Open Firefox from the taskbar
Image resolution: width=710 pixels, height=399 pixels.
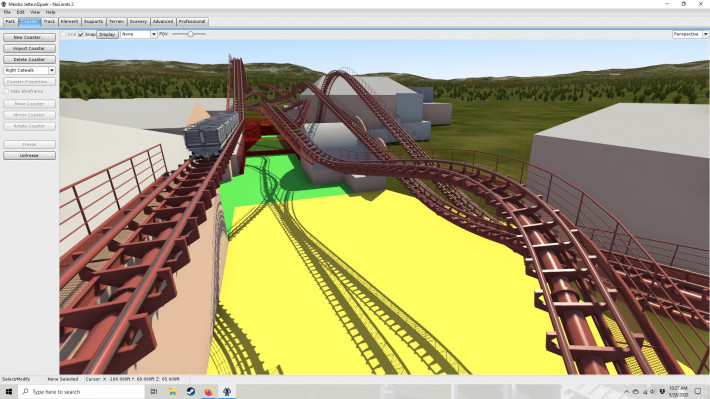click(208, 391)
